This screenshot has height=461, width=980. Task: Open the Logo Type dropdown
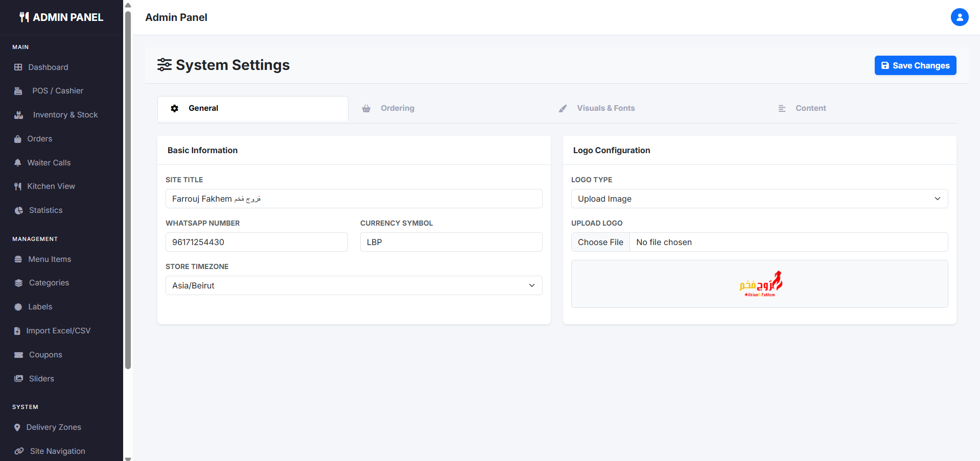(759, 199)
